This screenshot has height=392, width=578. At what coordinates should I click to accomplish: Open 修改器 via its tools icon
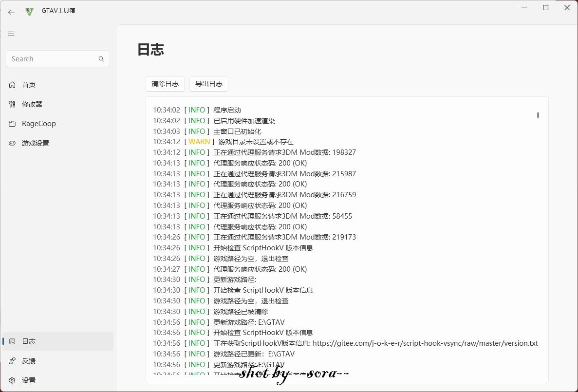(x=12, y=104)
